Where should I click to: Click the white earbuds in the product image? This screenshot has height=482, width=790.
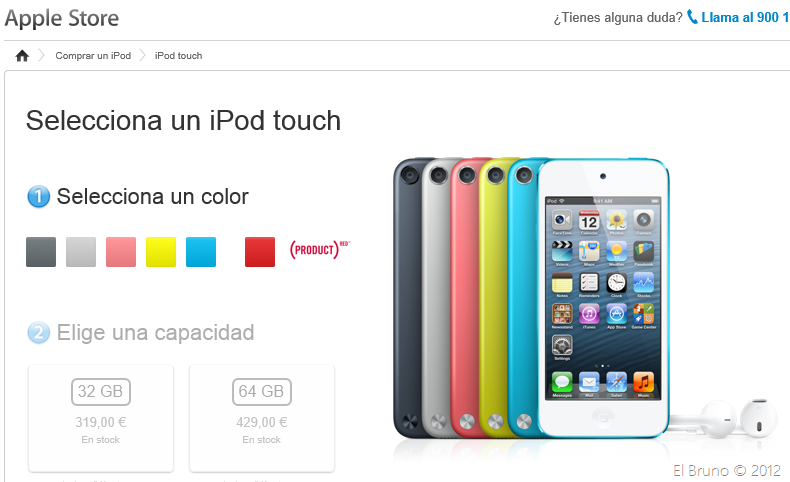pyautogui.click(x=728, y=418)
